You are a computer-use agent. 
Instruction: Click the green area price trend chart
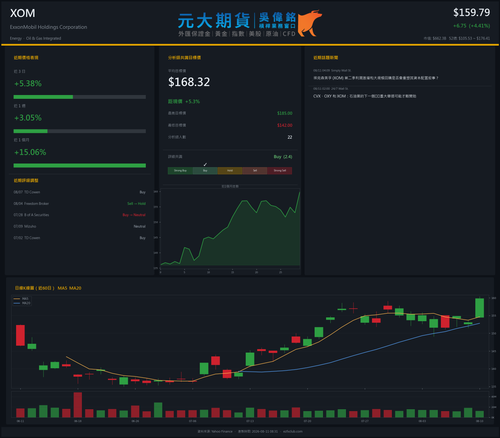pyautogui.click(x=230, y=230)
